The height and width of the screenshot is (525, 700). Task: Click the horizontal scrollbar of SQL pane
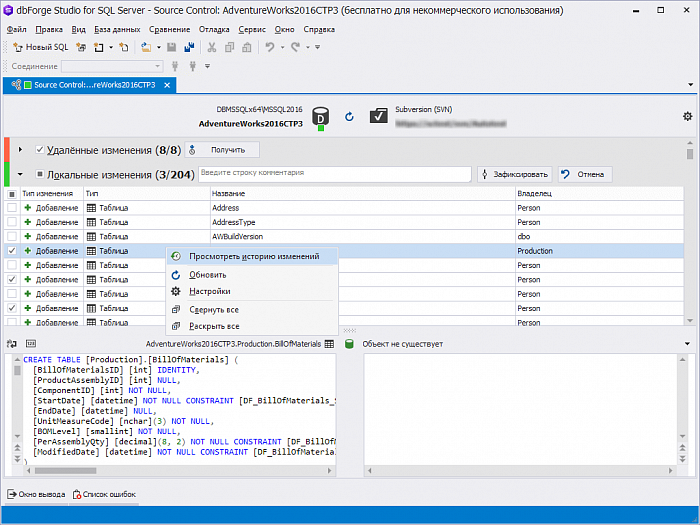(179, 471)
